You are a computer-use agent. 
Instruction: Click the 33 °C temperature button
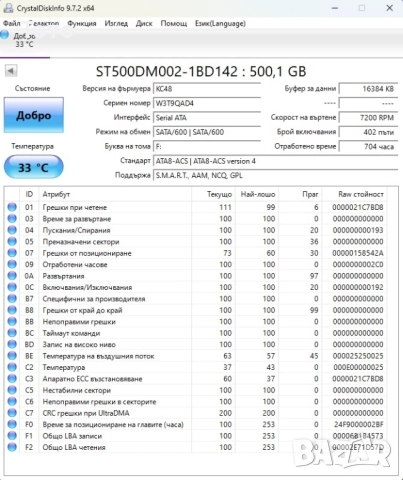pyautogui.click(x=34, y=167)
